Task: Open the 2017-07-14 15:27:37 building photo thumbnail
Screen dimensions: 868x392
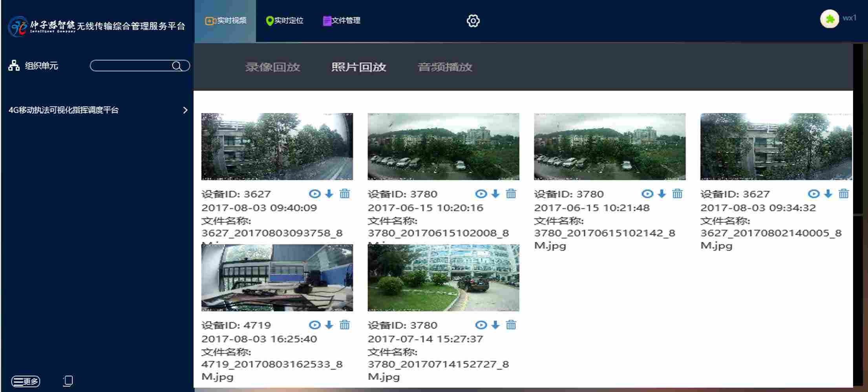Action: (443, 277)
